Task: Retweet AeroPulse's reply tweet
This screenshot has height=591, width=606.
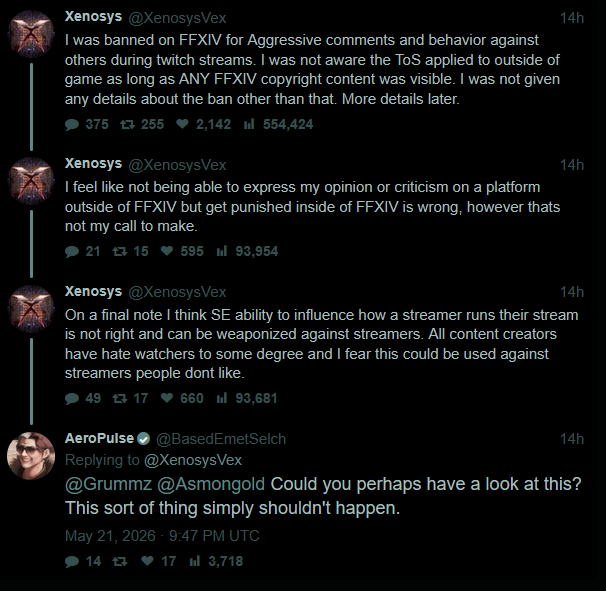Action: [x=119, y=562]
